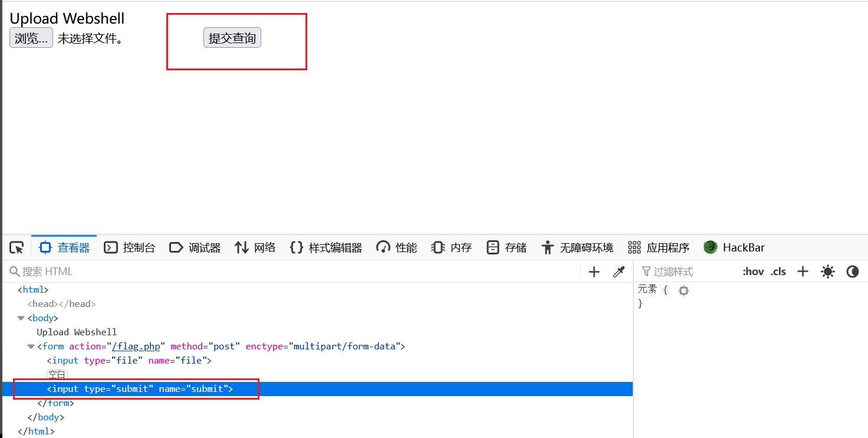
Task: Click the 搜索 HTML search field
Action: [292, 272]
